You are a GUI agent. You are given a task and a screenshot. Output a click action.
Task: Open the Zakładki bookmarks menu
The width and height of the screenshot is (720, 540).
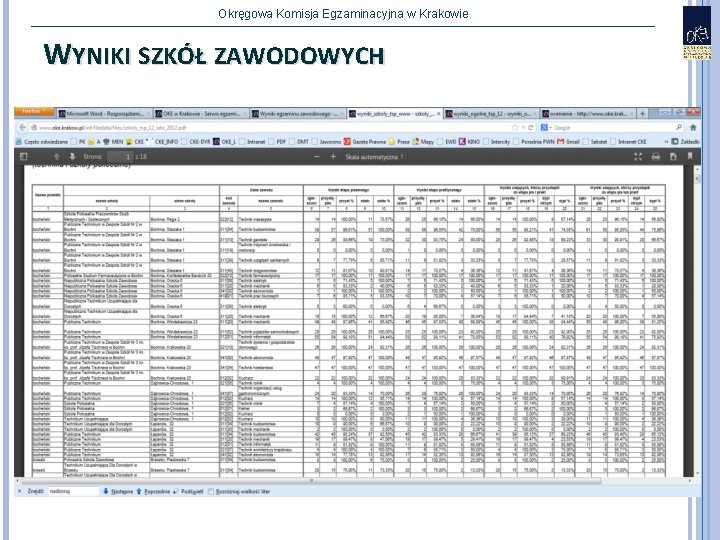(x=686, y=142)
